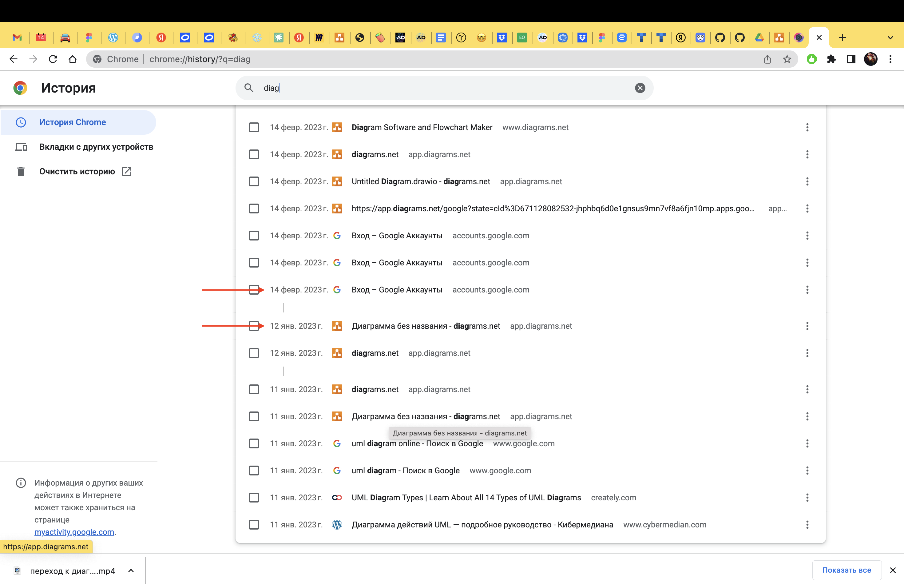Check the box for the 12 янв Диаграмма без названия entry
This screenshot has width=904, height=588.
click(x=254, y=326)
